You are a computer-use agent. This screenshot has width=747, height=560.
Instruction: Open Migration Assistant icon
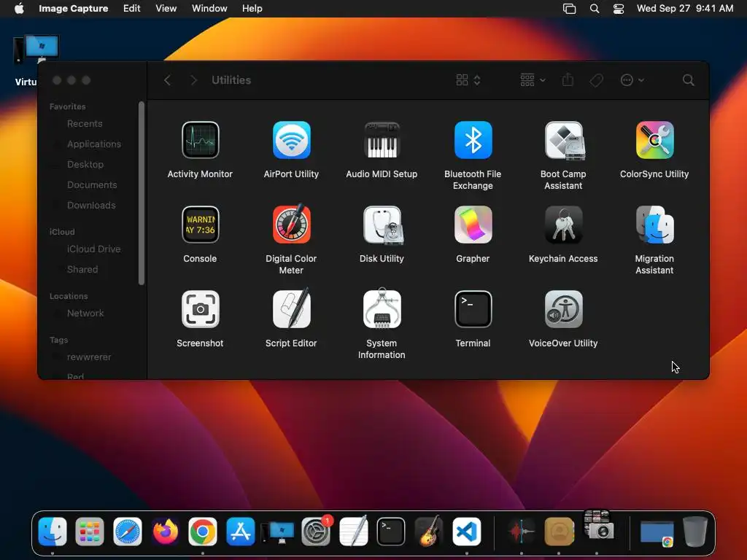(654, 225)
